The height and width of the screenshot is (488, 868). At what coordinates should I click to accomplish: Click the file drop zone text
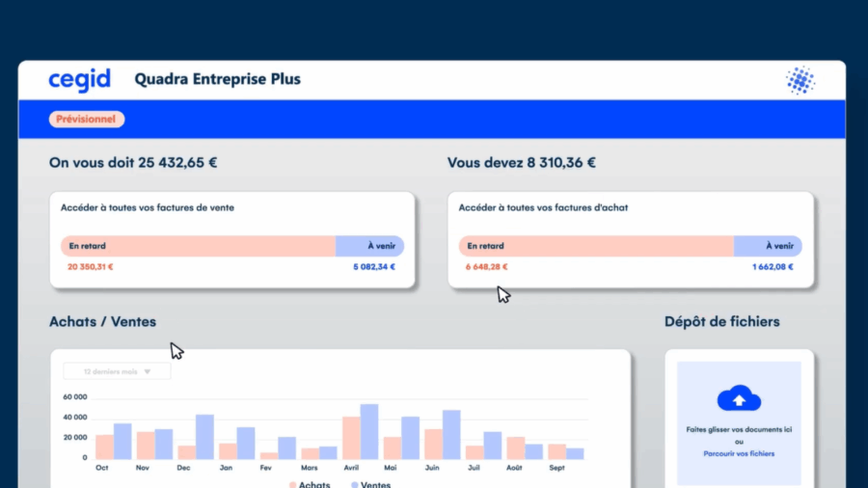pos(739,429)
